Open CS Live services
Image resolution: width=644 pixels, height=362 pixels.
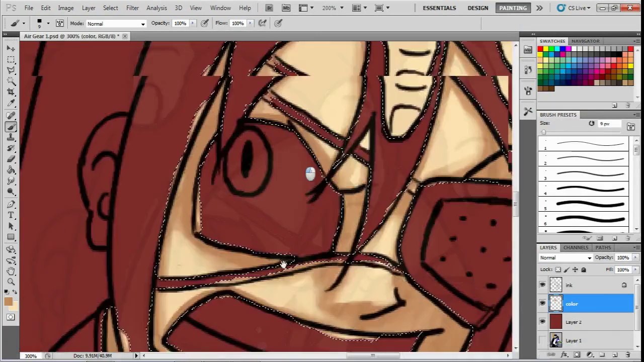click(x=574, y=8)
